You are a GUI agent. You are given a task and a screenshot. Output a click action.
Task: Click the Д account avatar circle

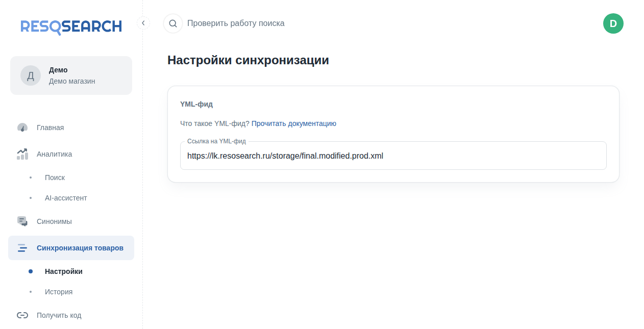[x=31, y=75]
